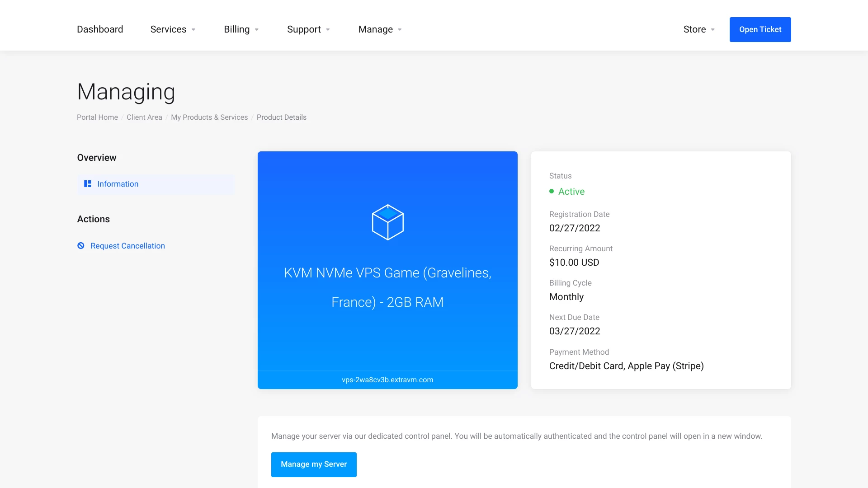Navigate to Client Area breadcrumb
The image size is (868, 488).
click(x=144, y=117)
